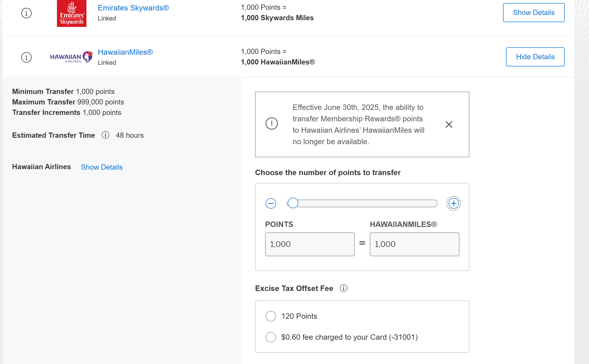Expand Hawaiian Airlines Show Details link
589x364 pixels.
pos(102,167)
